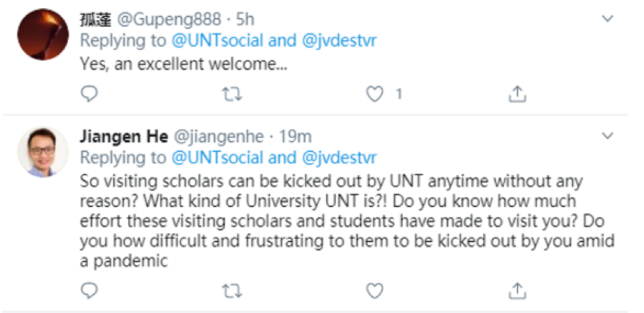
Task: Expand the menu chevron on Jiangen He's tweet
Action: click(608, 136)
